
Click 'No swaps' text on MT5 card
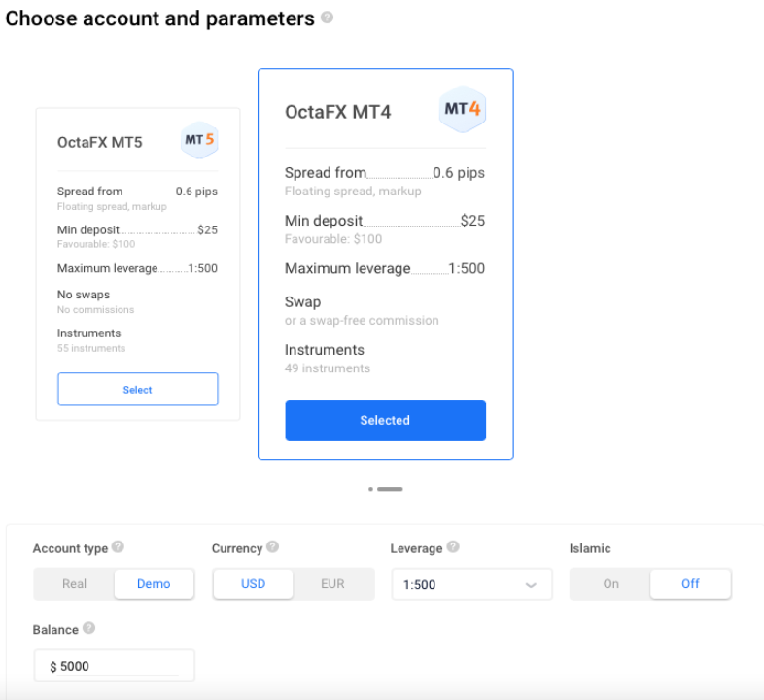pos(84,295)
